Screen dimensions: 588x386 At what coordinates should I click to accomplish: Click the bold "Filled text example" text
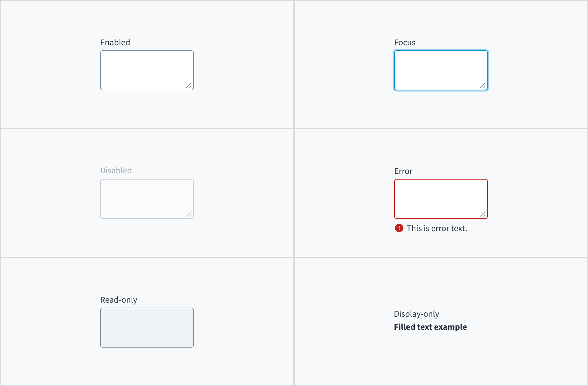pos(430,327)
